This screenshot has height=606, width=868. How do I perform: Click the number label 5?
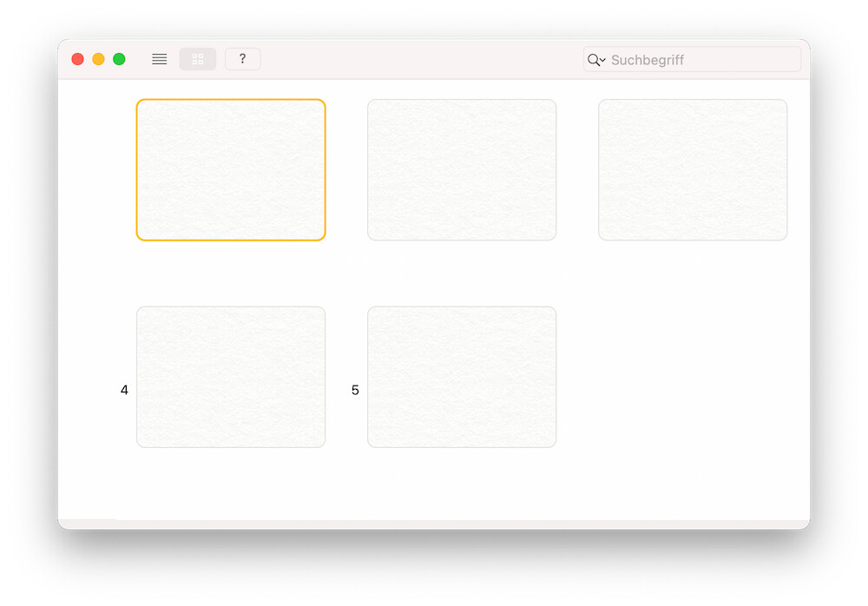point(355,391)
